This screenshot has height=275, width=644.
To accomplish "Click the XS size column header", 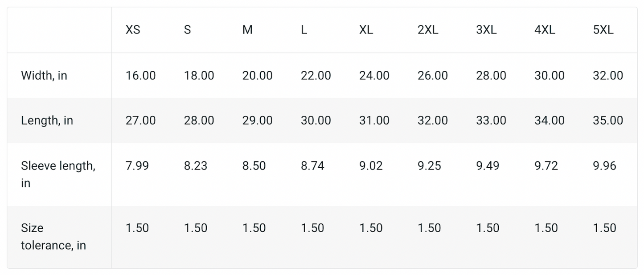I will [x=133, y=30].
